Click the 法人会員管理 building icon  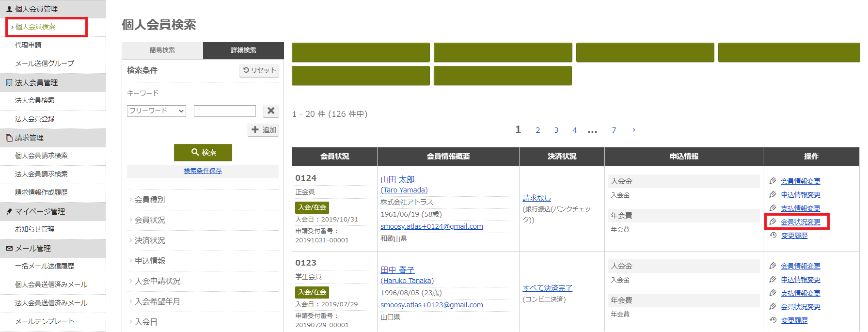click(9, 82)
